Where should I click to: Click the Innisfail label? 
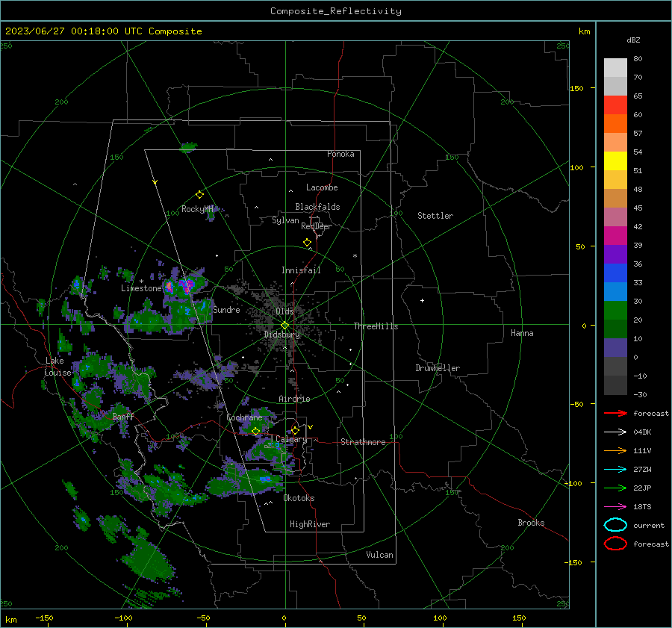(x=301, y=270)
